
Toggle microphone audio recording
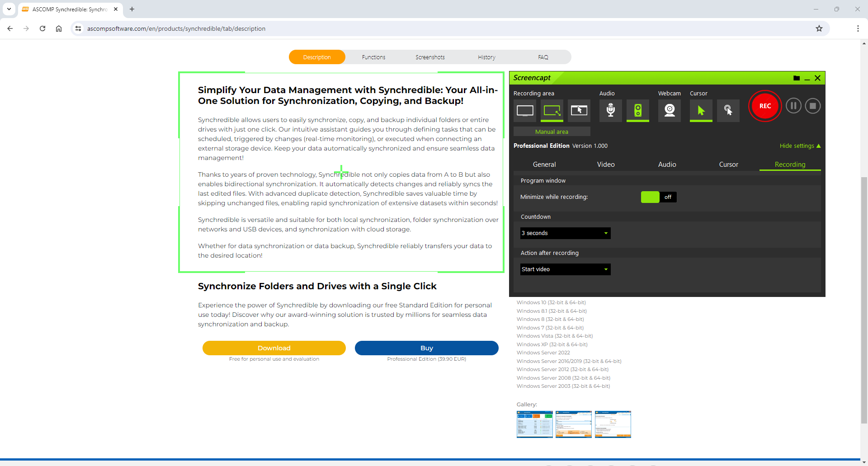(611, 111)
